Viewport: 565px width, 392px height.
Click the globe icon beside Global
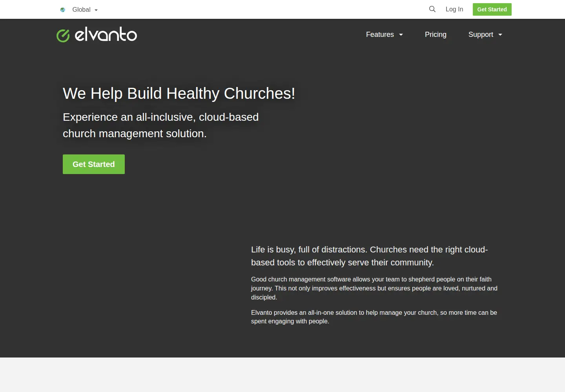point(63,10)
